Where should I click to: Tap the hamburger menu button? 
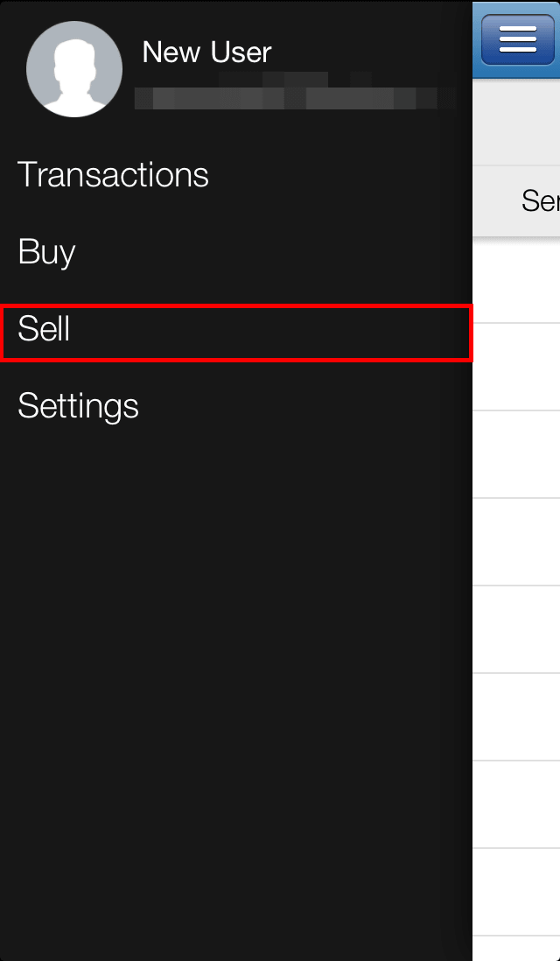(518, 40)
